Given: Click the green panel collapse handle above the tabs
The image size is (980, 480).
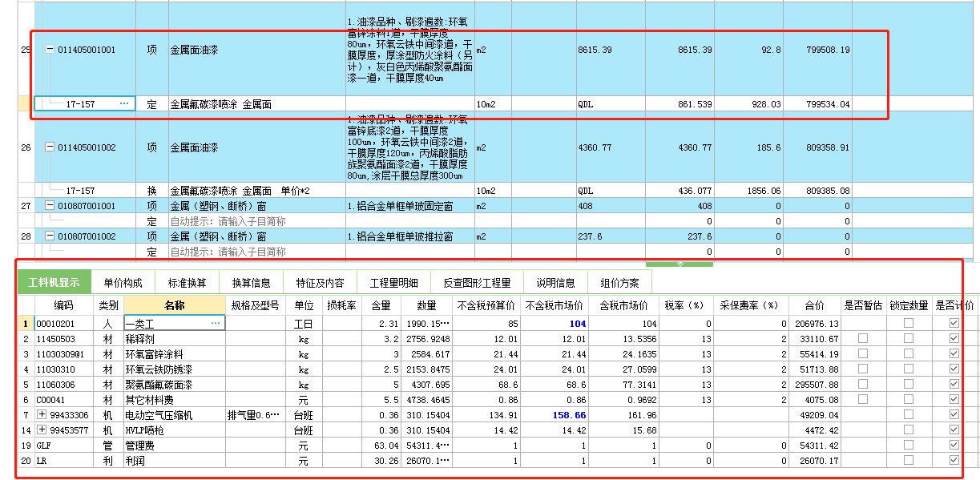Looking at the screenshot, I should 679,263.
